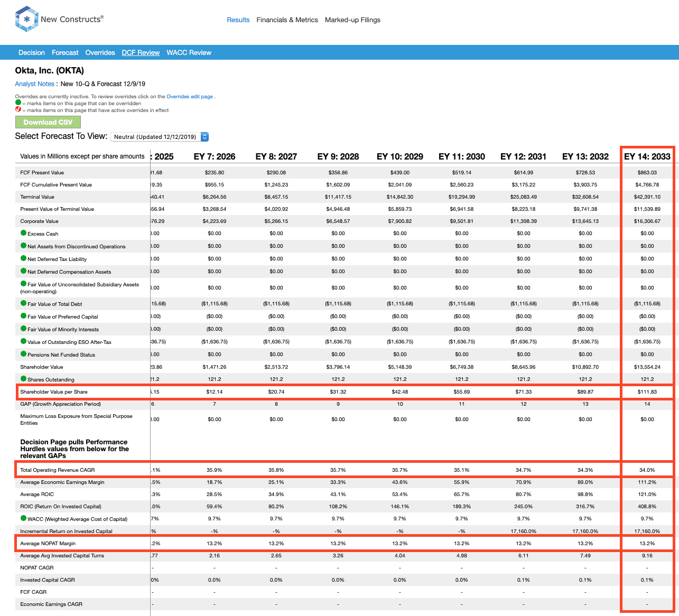Click Average Invested Capital Turns value 9.16

(x=647, y=556)
